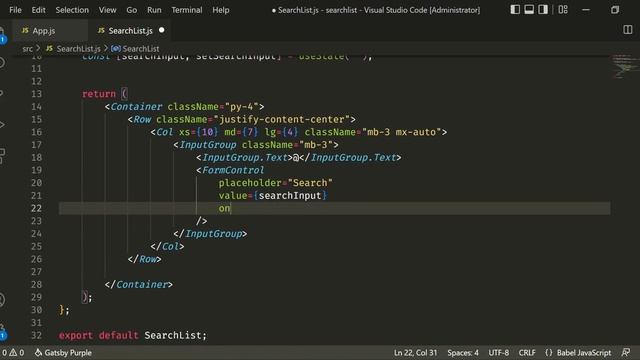Click the export keyword on line 32
This screenshot has width=640, height=360.
point(76,335)
